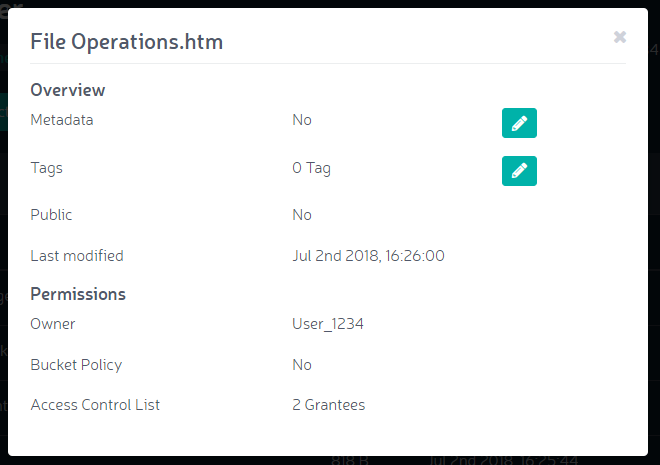Image resolution: width=660 pixels, height=465 pixels.
Task: Edit Metadata with the pencil button
Action: [x=519, y=123]
